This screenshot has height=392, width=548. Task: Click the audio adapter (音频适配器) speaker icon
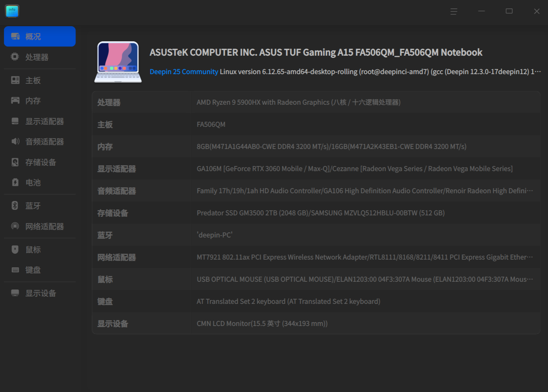point(15,141)
